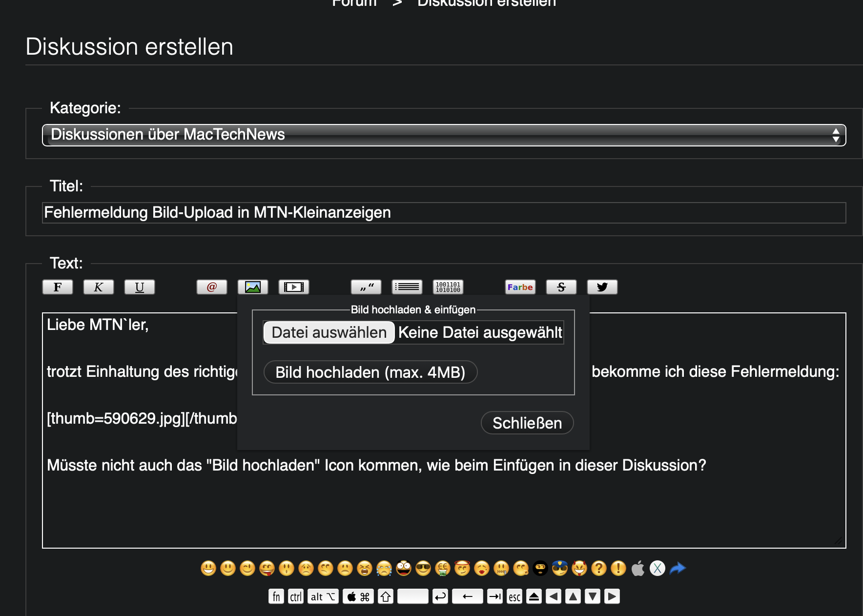
Task: Insert the alt option key symbol
Action: point(323,596)
